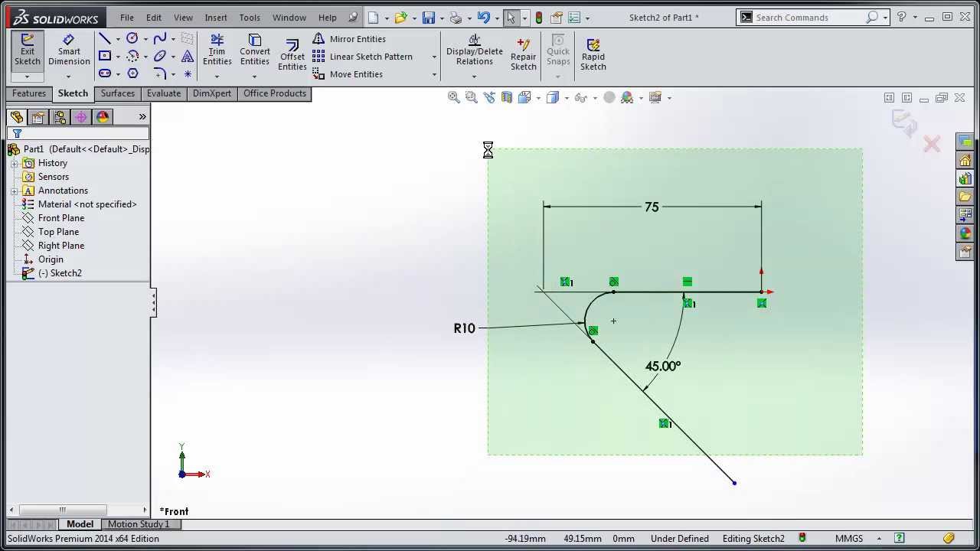Open the Search Commands field
980x551 pixels.
(812, 17)
